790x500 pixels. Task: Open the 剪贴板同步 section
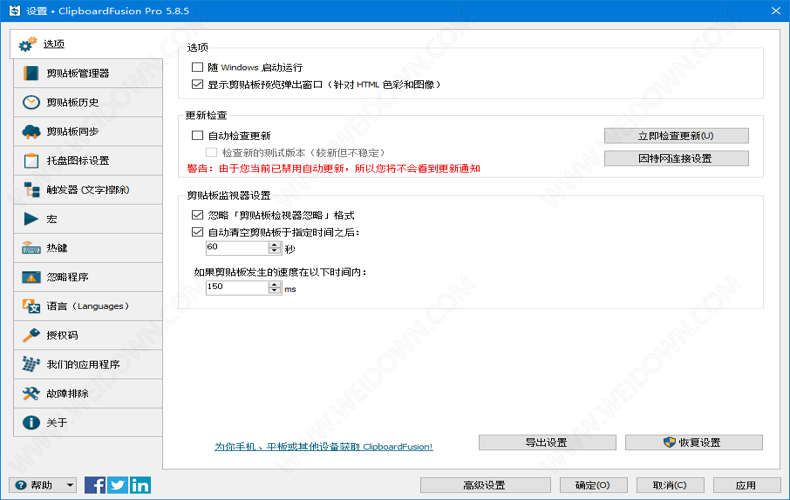pyautogui.click(x=88, y=132)
